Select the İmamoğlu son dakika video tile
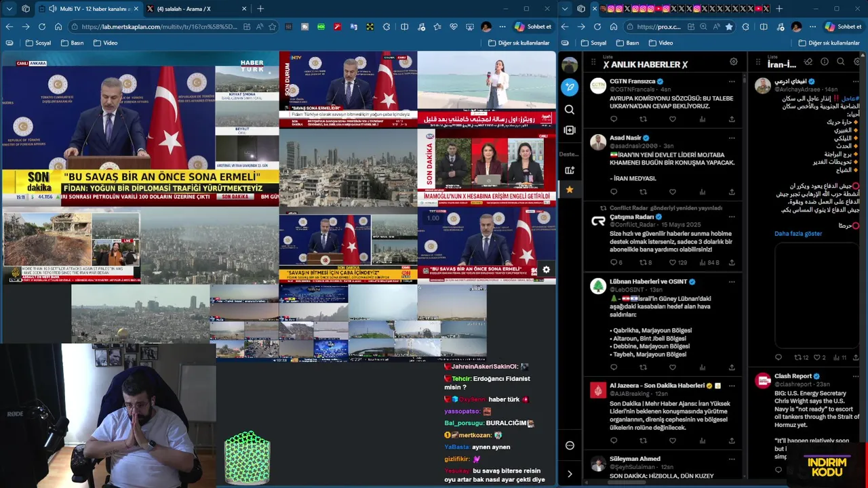Screen dimensions: 868x488 [487, 167]
